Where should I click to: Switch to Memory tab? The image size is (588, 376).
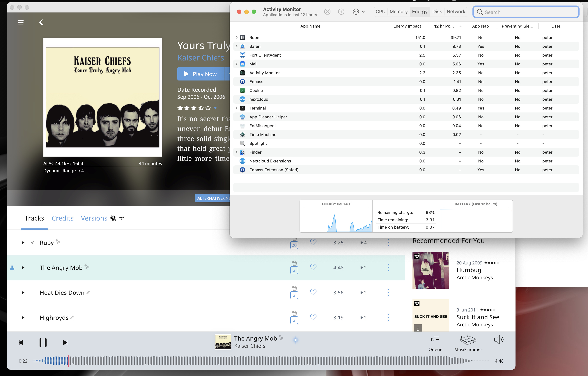(398, 11)
